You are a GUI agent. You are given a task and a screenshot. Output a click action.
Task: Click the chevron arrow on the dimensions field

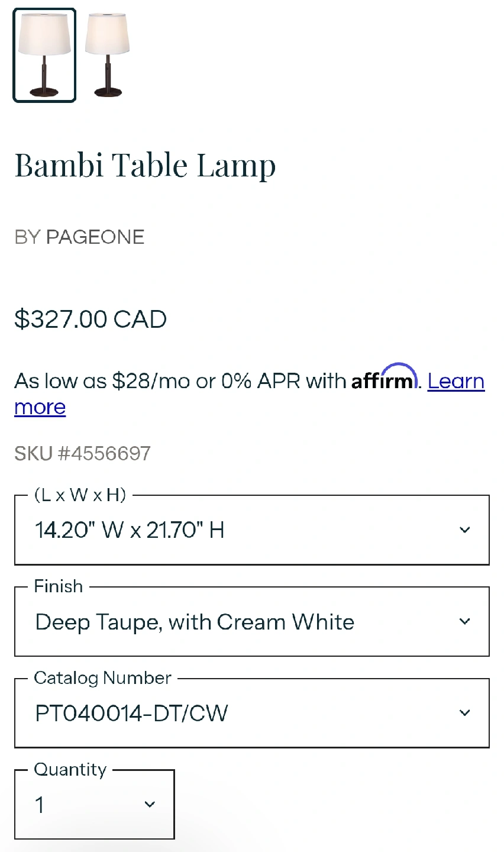click(x=465, y=530)
